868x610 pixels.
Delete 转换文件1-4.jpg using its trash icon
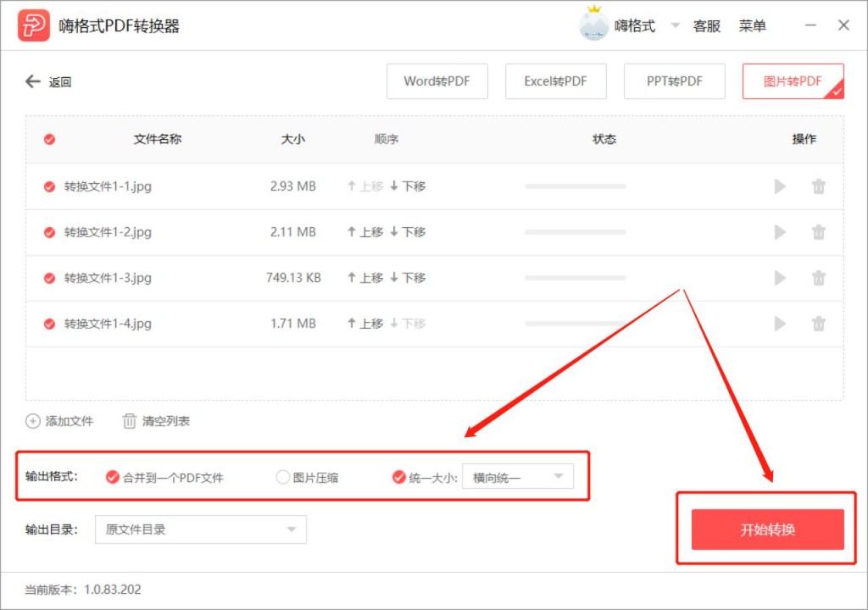coord(819,323)
